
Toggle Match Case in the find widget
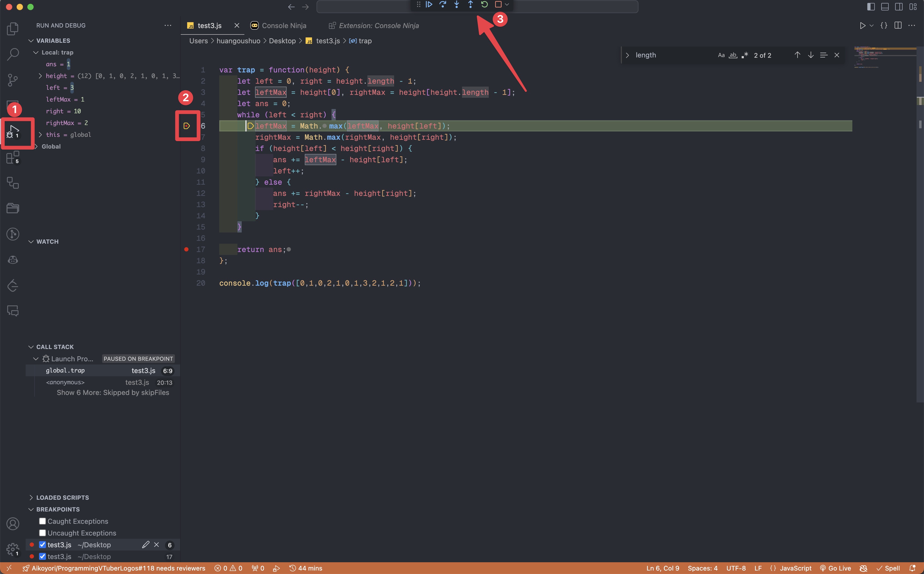tap(721, 55)
